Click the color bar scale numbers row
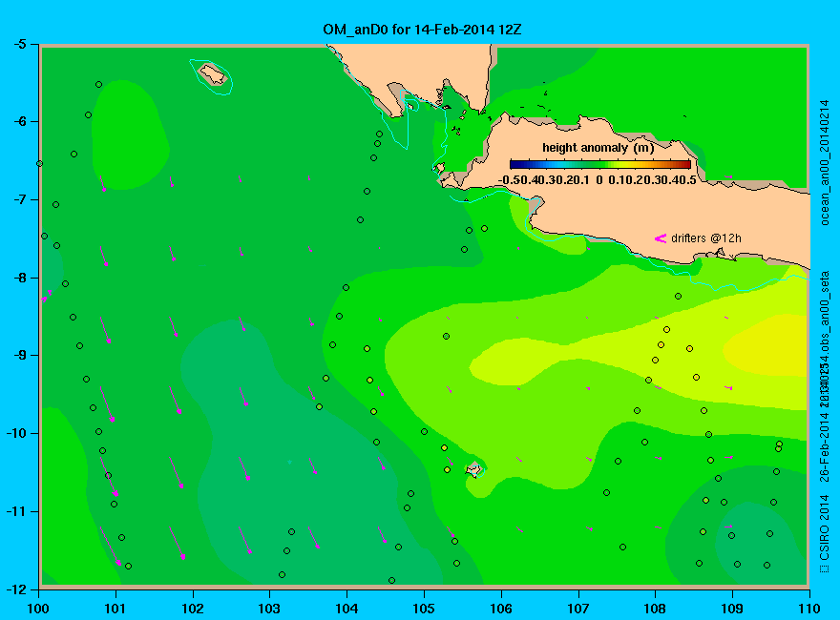 click(x=598, y=180)
